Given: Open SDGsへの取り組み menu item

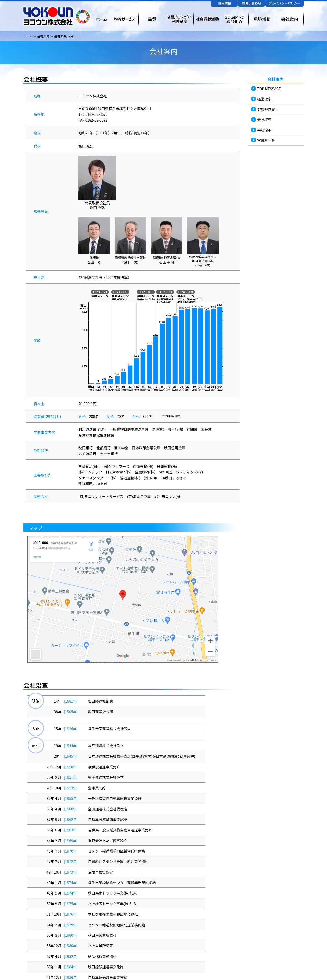Looking at the screenshot, I should coord(235,19).
